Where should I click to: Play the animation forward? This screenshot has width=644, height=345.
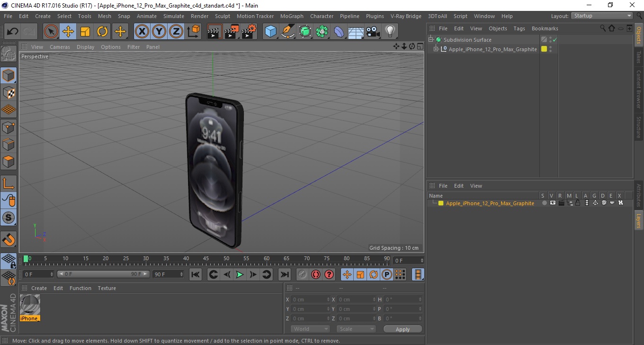point(240,274)
